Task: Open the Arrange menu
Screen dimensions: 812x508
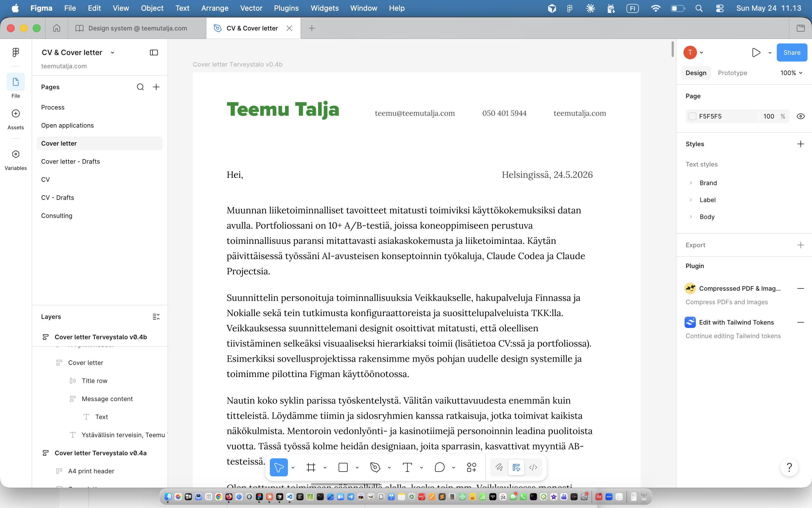Action: (x=215, y=8)
